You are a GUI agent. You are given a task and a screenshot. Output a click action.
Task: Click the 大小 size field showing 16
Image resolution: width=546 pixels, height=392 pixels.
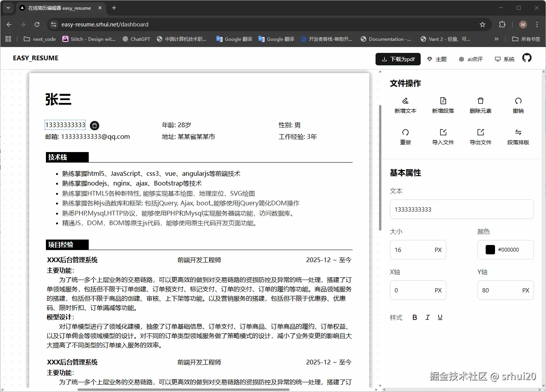point(418,250)
